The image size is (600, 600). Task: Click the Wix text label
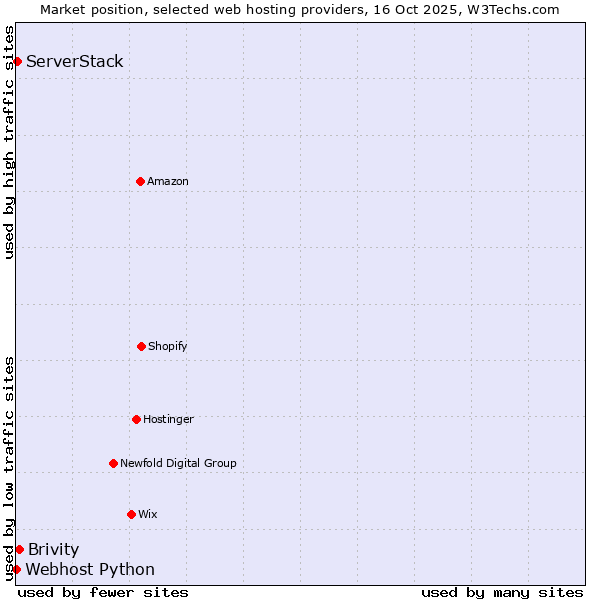pos(148,514)
